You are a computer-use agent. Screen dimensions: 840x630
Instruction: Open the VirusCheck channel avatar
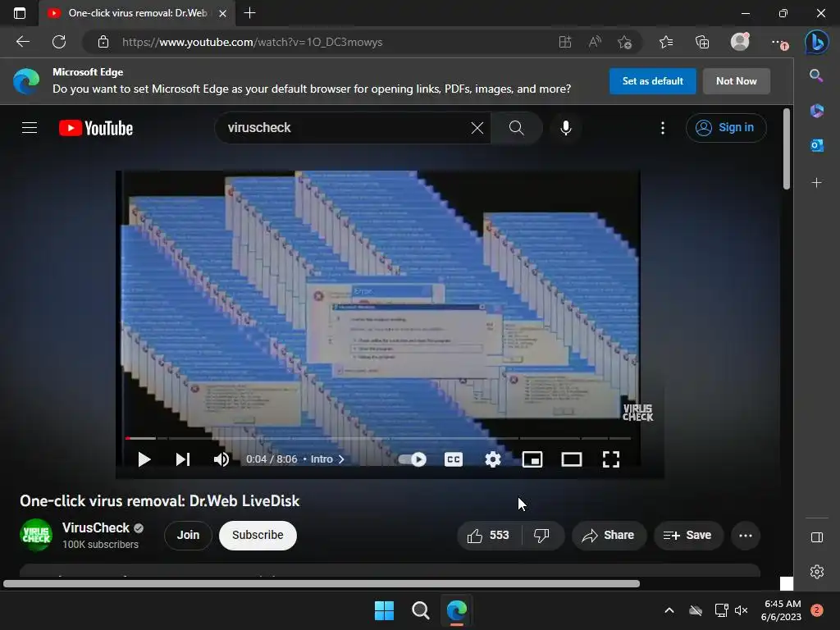36,535
